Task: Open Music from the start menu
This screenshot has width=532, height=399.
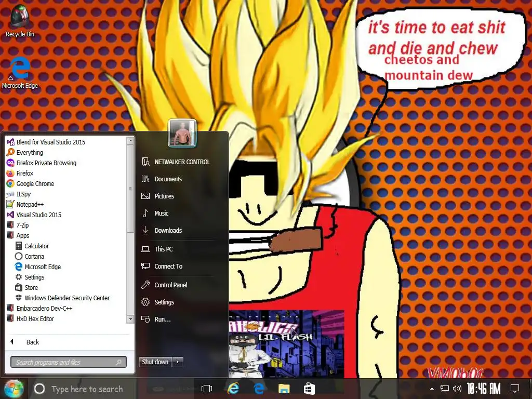Action: (155, 213)
